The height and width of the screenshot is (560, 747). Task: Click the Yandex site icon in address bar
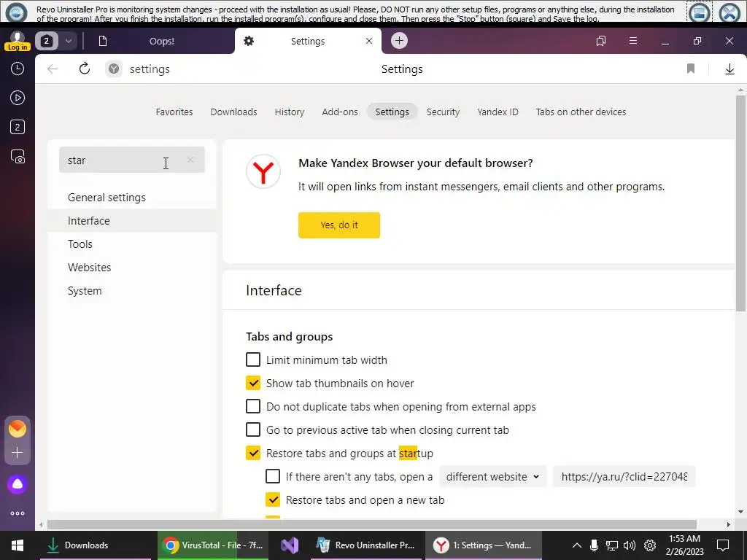point(113,69)
